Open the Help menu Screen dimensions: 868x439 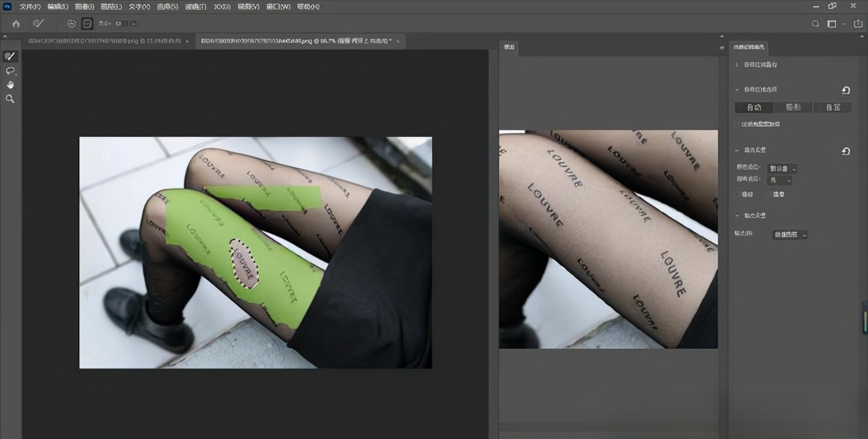pyautogui.click(x=308, y=7)
